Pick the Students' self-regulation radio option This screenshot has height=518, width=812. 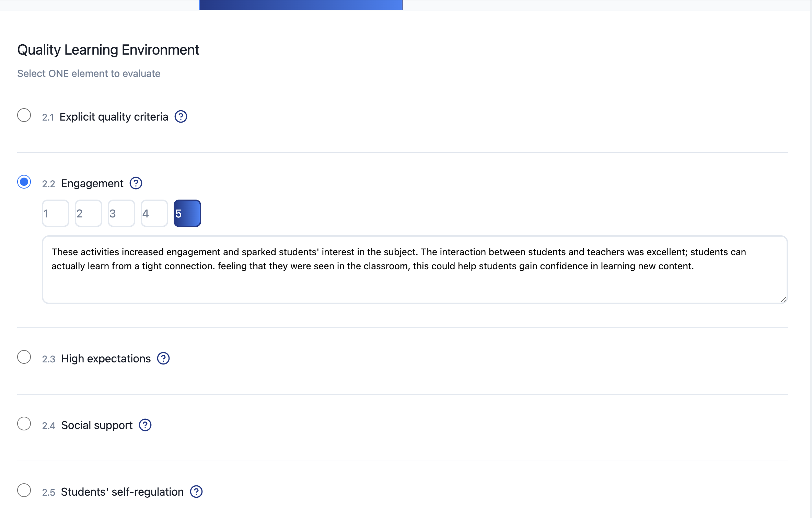pyautogui.click(x=24, y=491)
